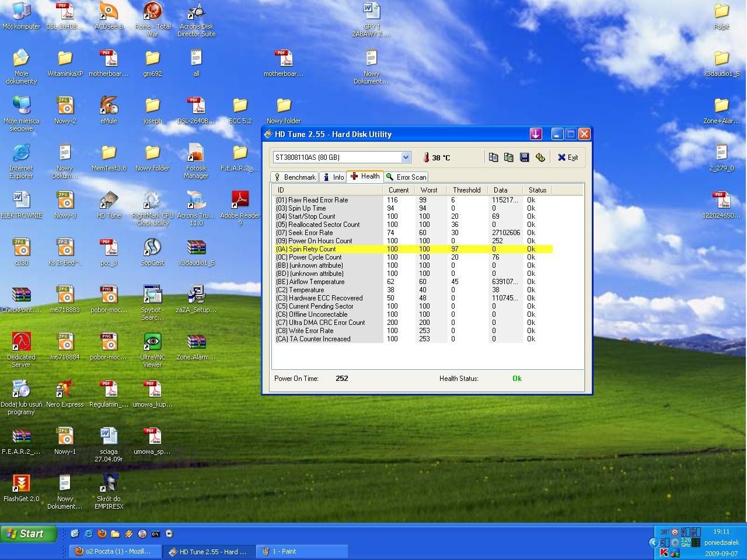Image resolution: width=747 pixels, height=560 pixels.
Task: Click the Winamp lightning icon in Quick Launch
Action: [x=129, y=534]
